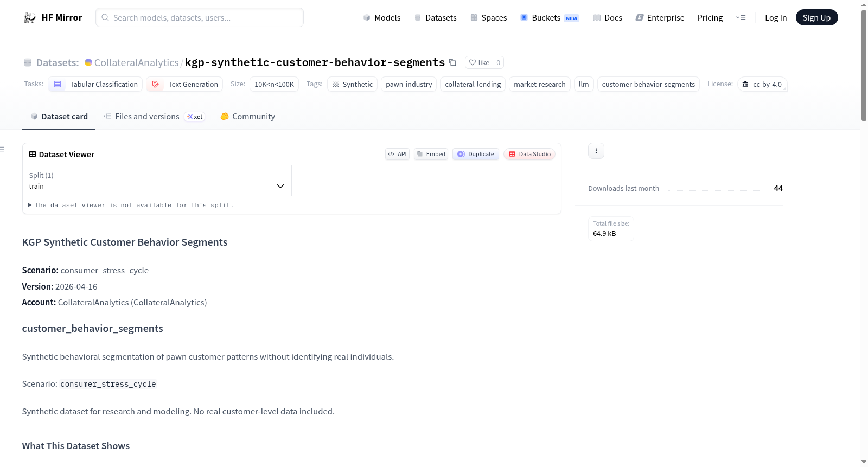The width and height of the screenshot is (868, 467).
Task: Open the Enterprise navigation link
Action: (660, 18)
